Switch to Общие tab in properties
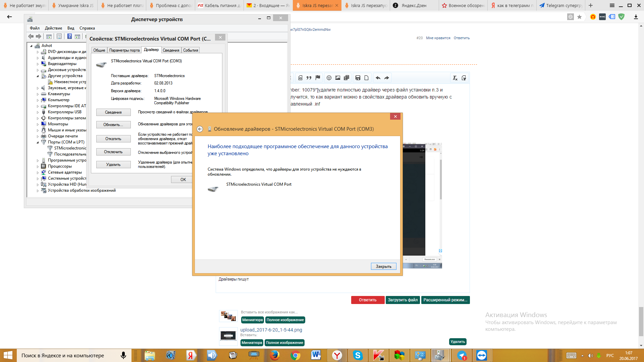This screenshot has width=644, height=362. [99, 50]
